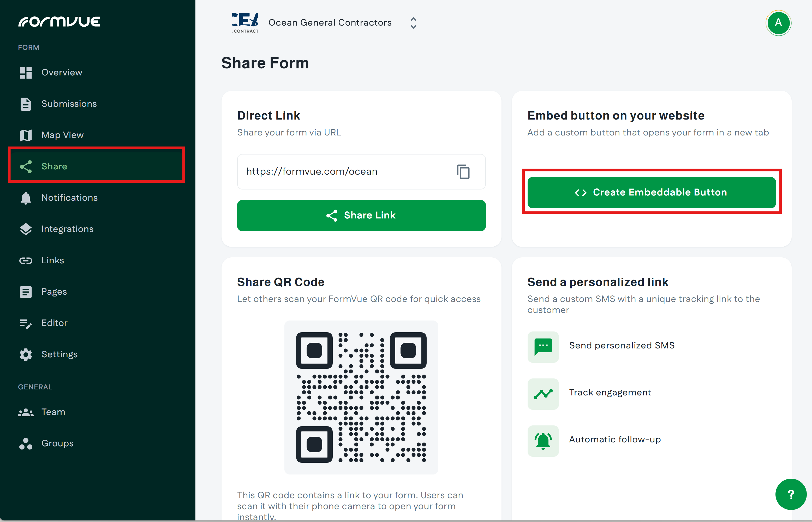
Task: Open the Overview menu item
Action: pos(62,73)
